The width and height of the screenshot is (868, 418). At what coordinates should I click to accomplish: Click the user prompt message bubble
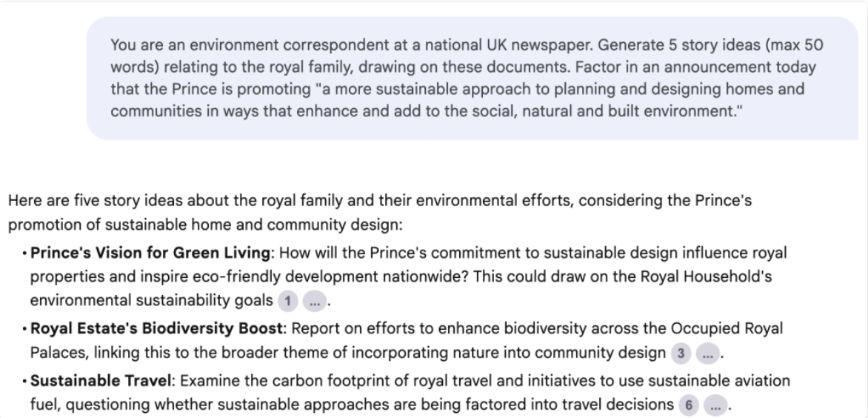point(473,78)
